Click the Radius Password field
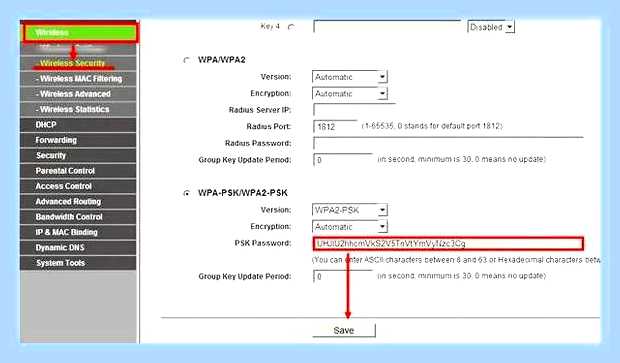 pos(448,143)
